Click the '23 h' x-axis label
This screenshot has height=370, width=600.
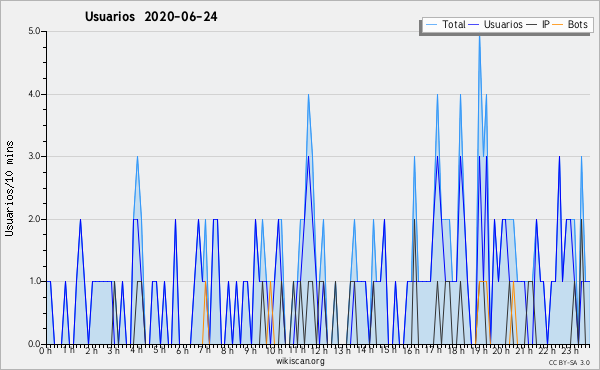pos(571,351)
